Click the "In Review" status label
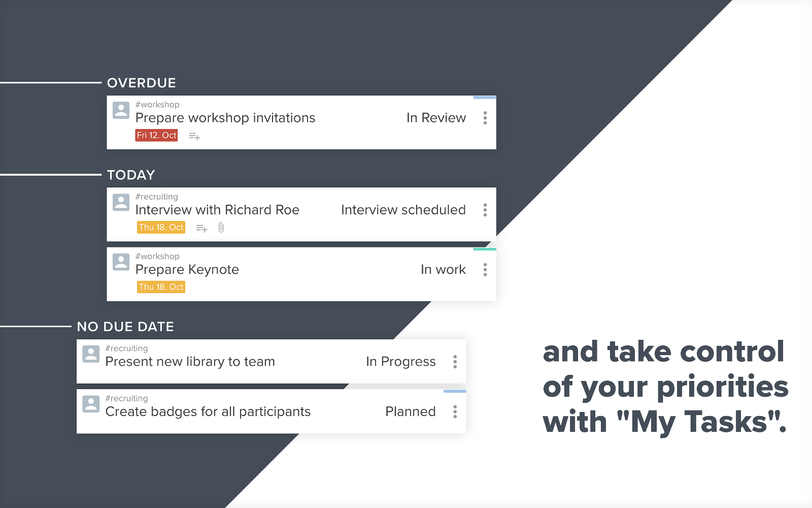The image size is (812, 508). [436, 117]
